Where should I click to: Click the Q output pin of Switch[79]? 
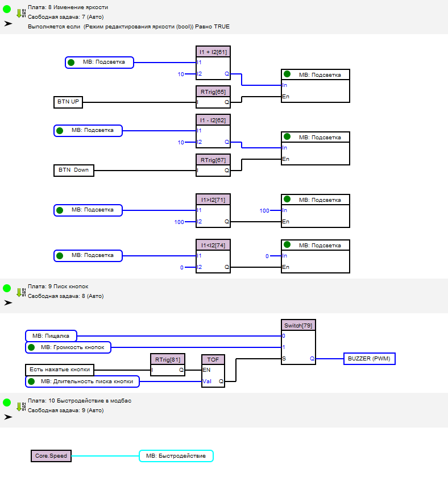click(x=312, y=359)
